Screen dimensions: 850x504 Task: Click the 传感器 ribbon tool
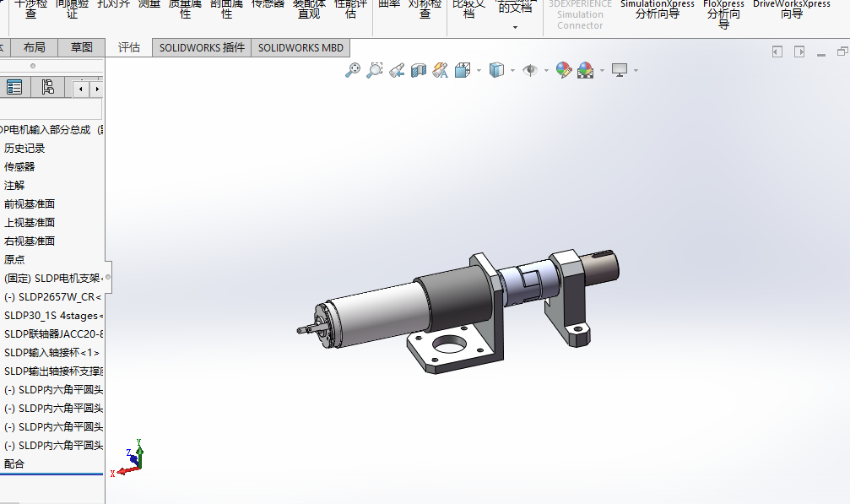click(x=268, y=3)
